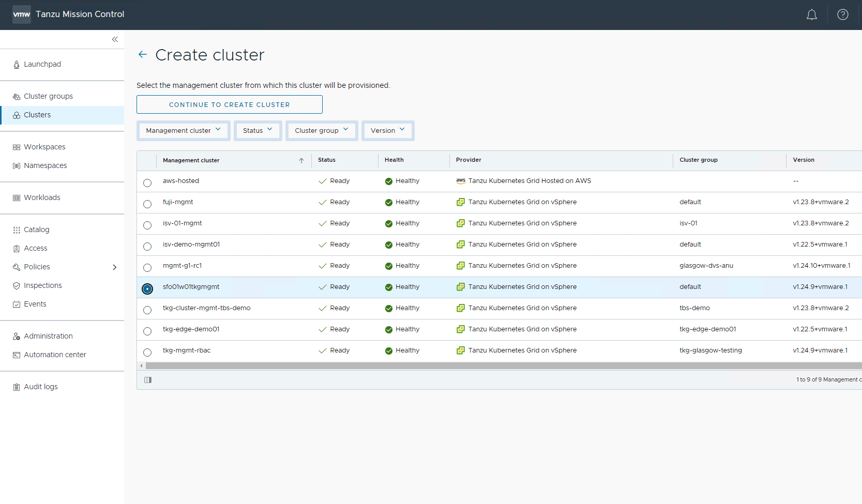The width and height of the screenshot is (862, 504).
Task: Select the mgmt-g1-rc1 radio button
Action: click(147, 268)
